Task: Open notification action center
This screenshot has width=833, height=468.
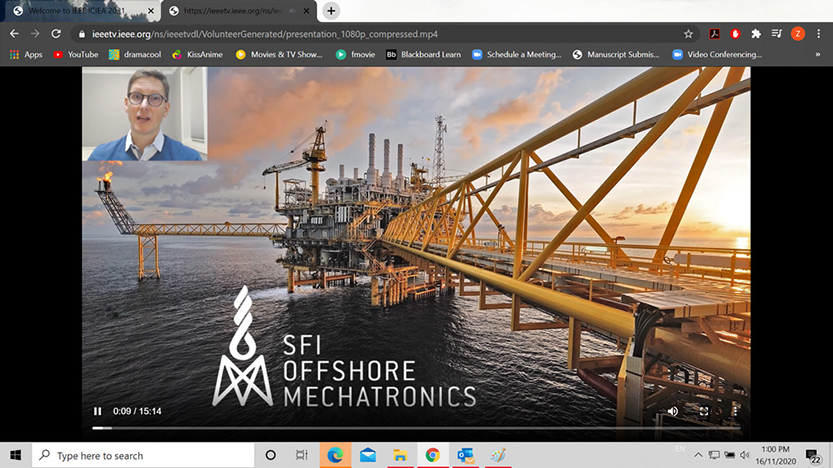Action: pyautogui.click(x=813, y=455)
